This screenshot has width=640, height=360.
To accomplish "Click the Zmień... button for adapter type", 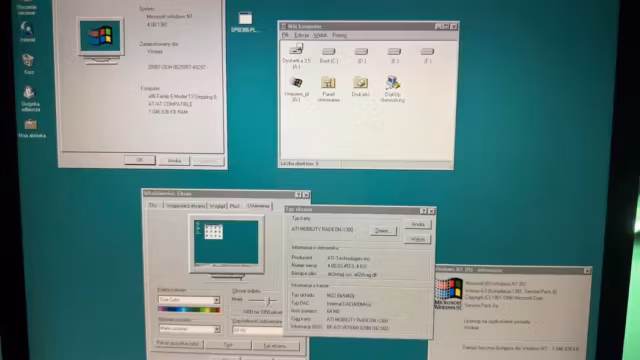I will point(383,231).
